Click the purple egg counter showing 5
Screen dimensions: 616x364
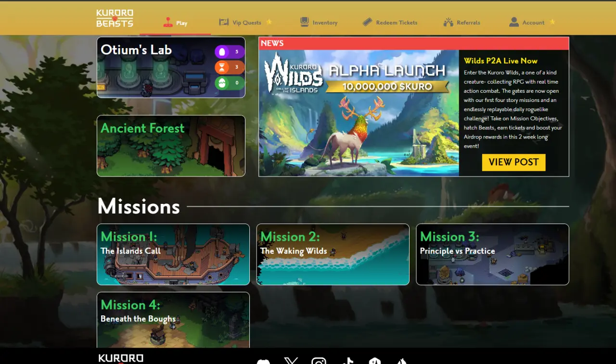[230, 51]
